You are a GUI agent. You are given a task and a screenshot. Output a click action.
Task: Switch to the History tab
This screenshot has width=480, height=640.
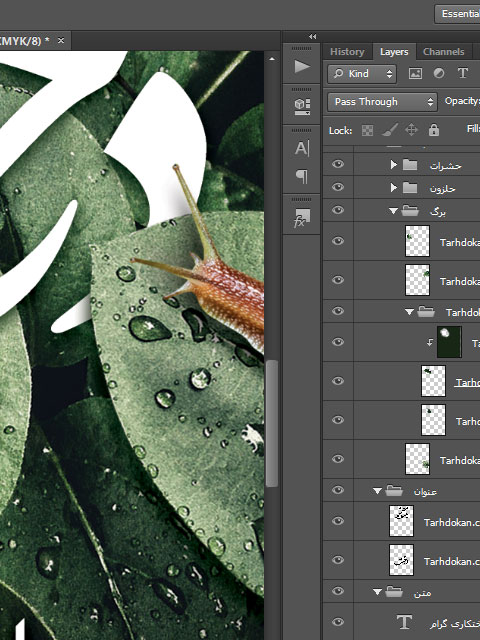click(x=347, y=52)
